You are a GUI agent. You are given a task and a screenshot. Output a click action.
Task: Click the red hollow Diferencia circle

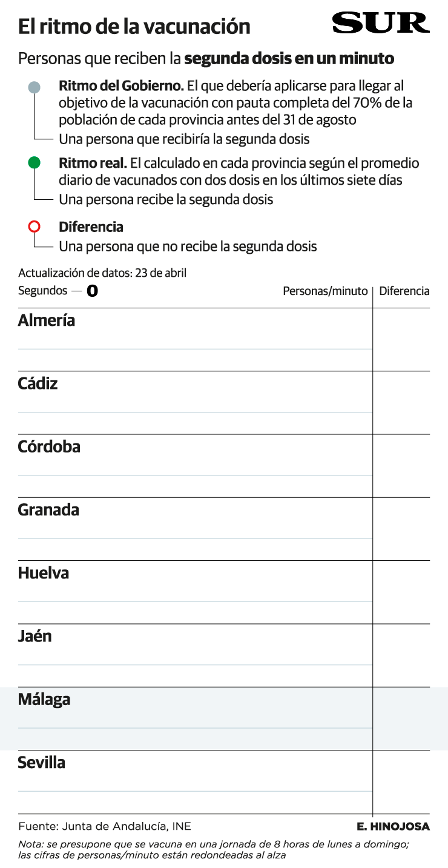[35, 227]
